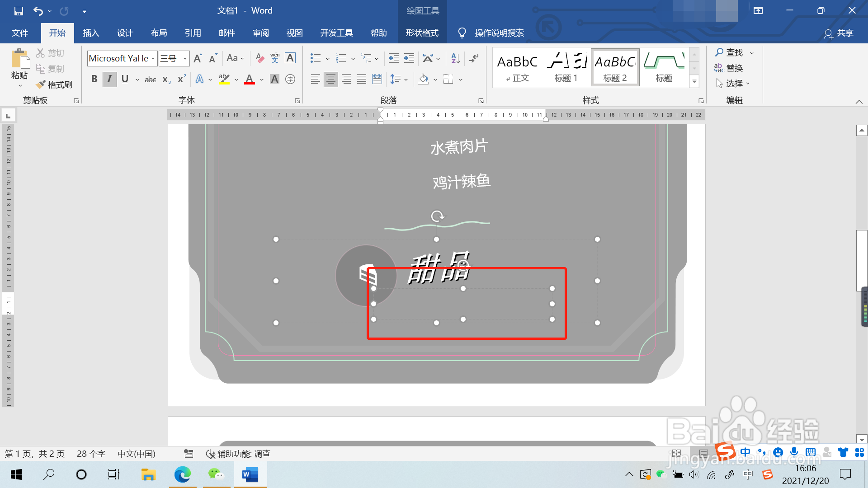Switch to the 形状格式 tab
This screenshot has width=868, height=488.
click(422, 33)
